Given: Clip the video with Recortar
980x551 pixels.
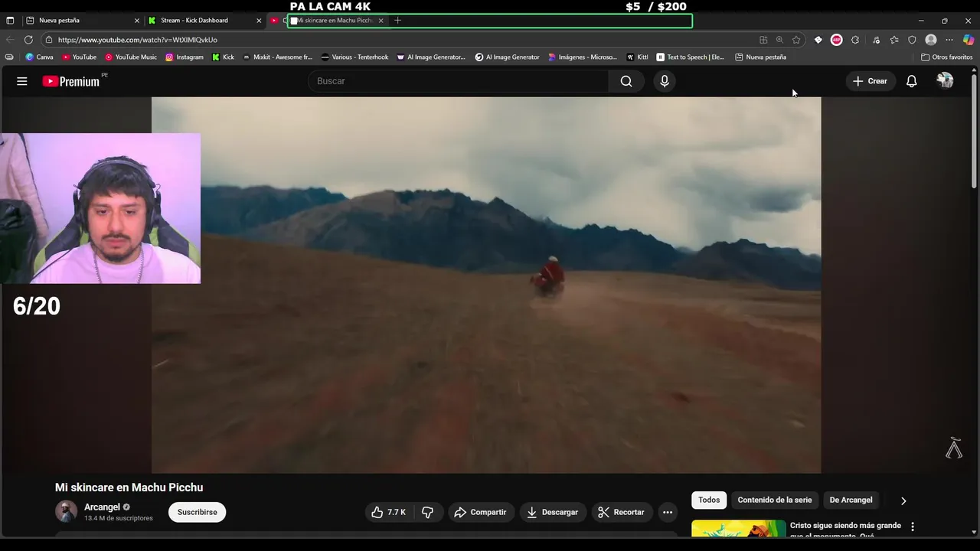Looking at the screenshot, I should click(x=622, y=512).
